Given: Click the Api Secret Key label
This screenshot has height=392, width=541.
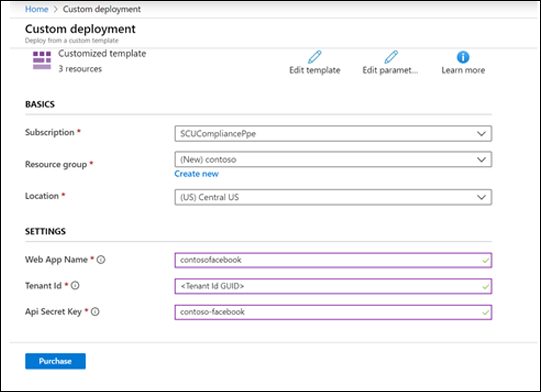Looking at the screenshot, I should (x=53, y=312).
